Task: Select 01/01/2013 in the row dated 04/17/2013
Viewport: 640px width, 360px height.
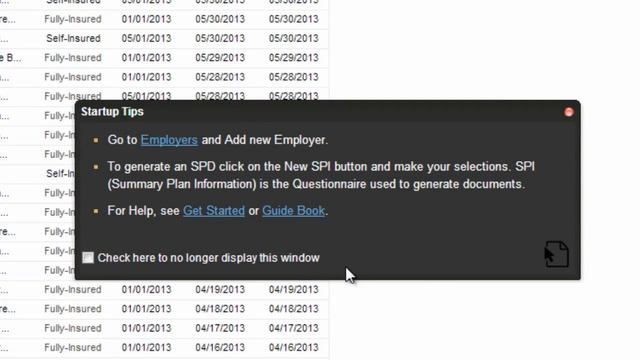Action: (146, 328)
